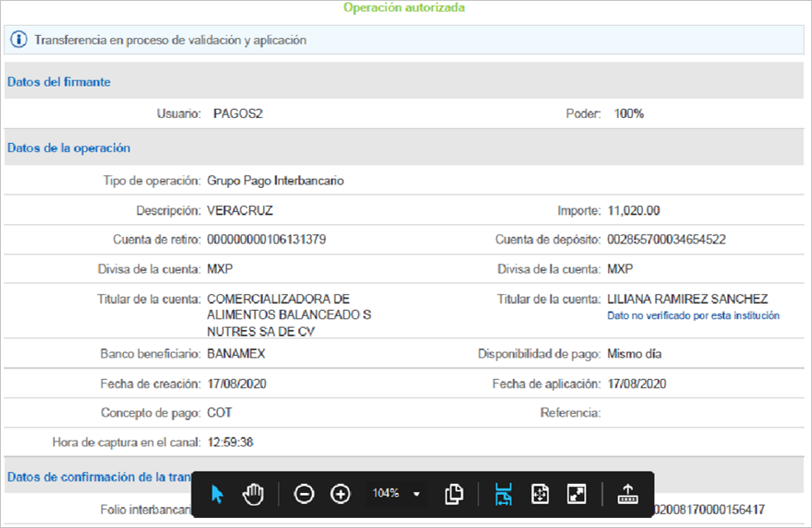Click the 'Datos de la operación' section header
The height and width of the screenshot is (528, 812).
point(69,148)
